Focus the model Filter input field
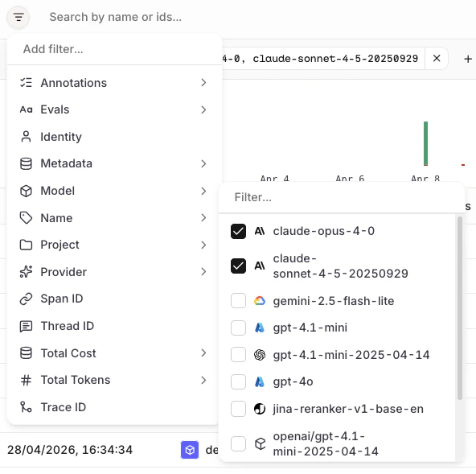Image resolution: width=476 pixels, height=474 pixels. (341, 197)
